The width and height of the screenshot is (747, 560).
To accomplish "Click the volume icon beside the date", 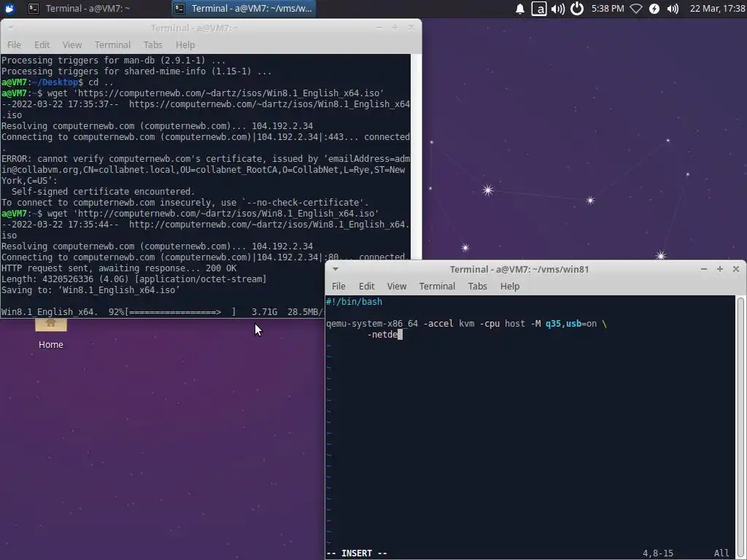I will pos(673,9).
